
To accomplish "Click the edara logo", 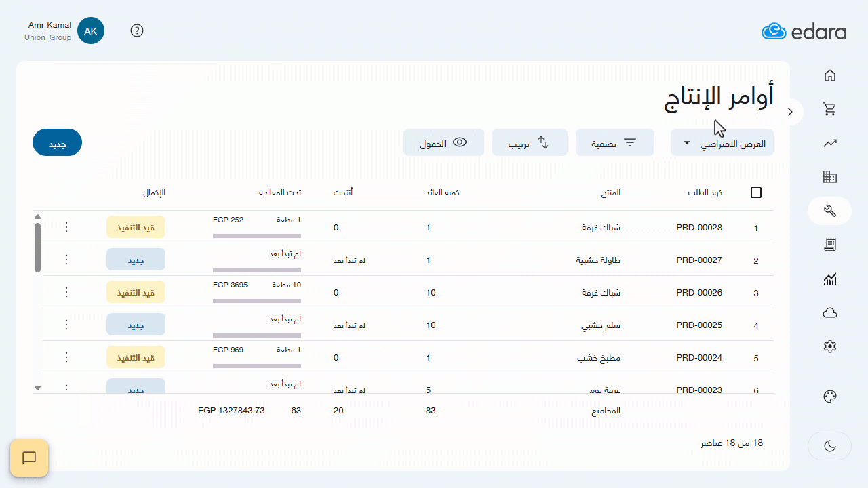I will click(x=804, y=31).
